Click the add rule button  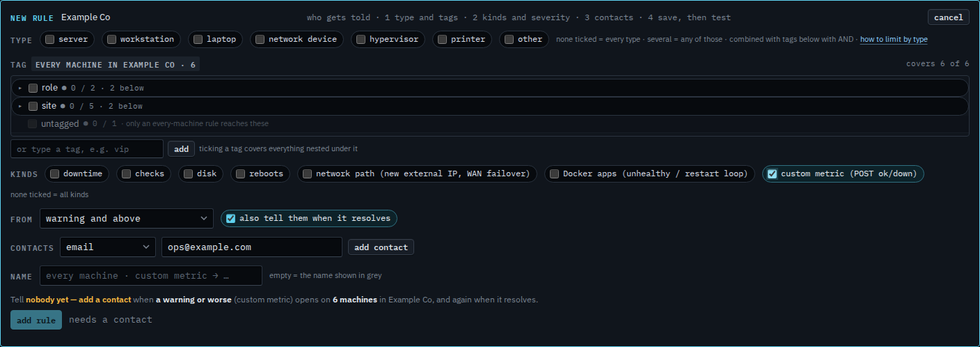36,320
